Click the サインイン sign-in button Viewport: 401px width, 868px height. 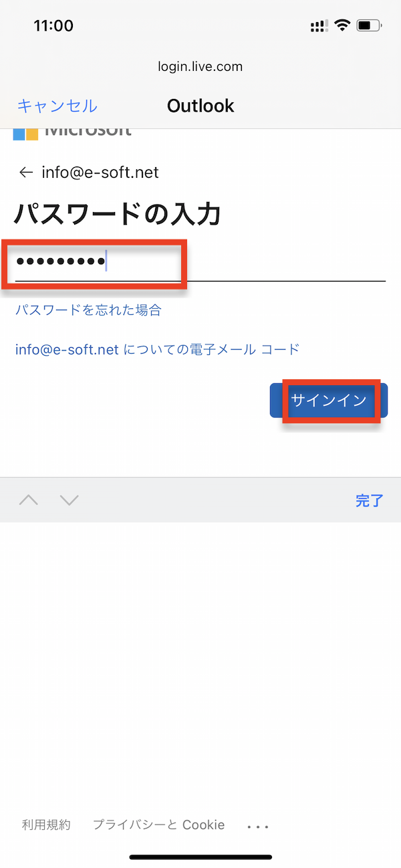coord(329,400)
